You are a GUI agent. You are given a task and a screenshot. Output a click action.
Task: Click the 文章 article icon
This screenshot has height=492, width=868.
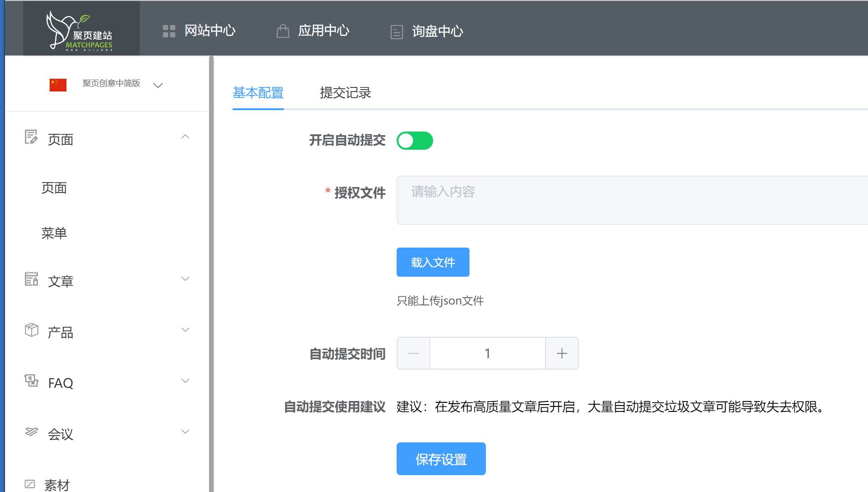coord(31,279)
